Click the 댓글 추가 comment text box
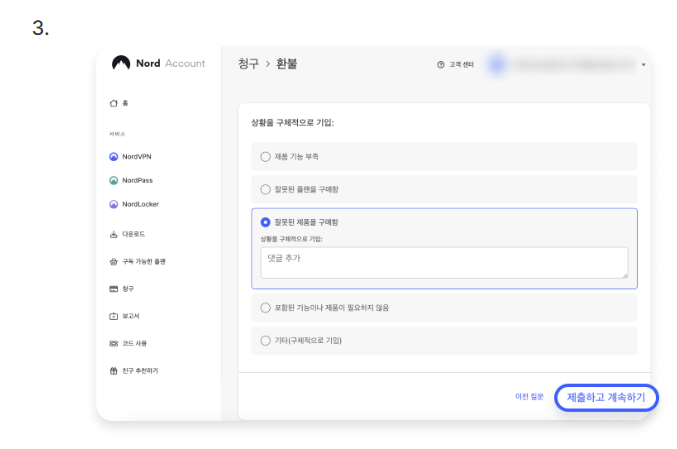Image resolution: width=677 pixels, height=449 pixels. point(444,262)
